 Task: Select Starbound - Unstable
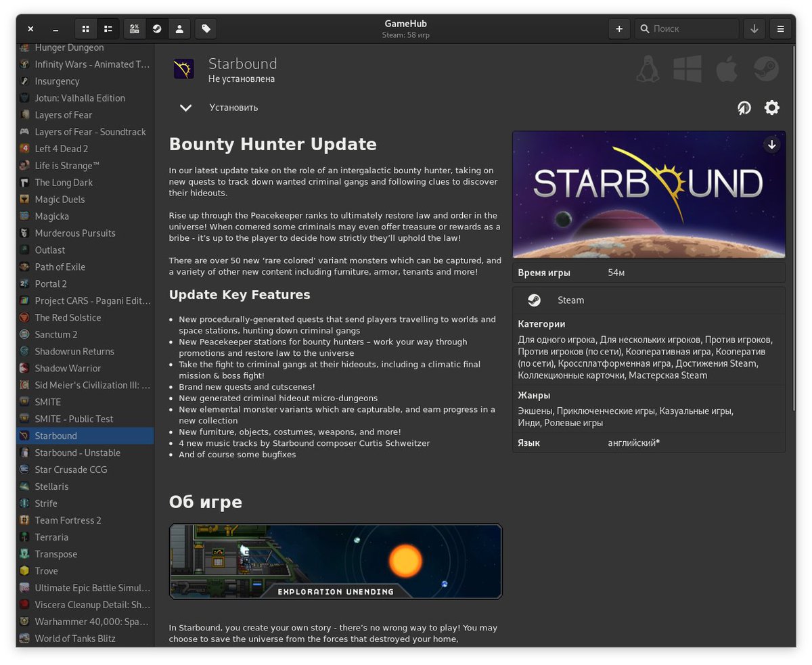click(x=85, y=453)
